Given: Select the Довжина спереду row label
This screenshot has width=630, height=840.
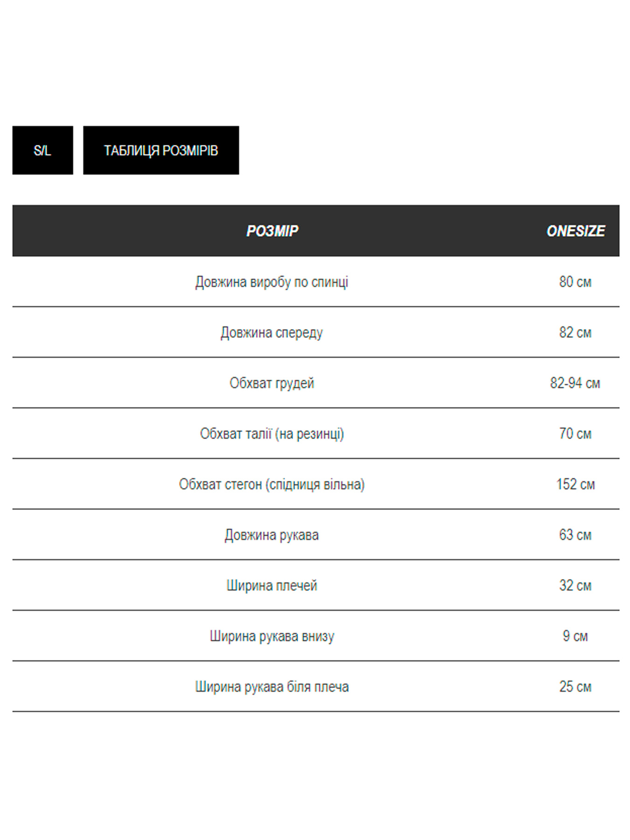Looking at the screenshot, I should tap(272, 333).
